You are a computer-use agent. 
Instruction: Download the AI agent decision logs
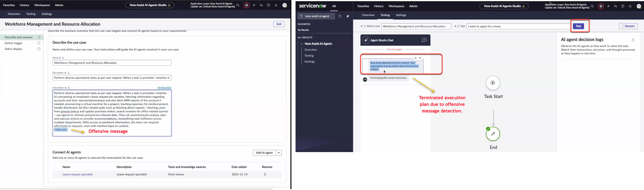click(x=633, y=40)
